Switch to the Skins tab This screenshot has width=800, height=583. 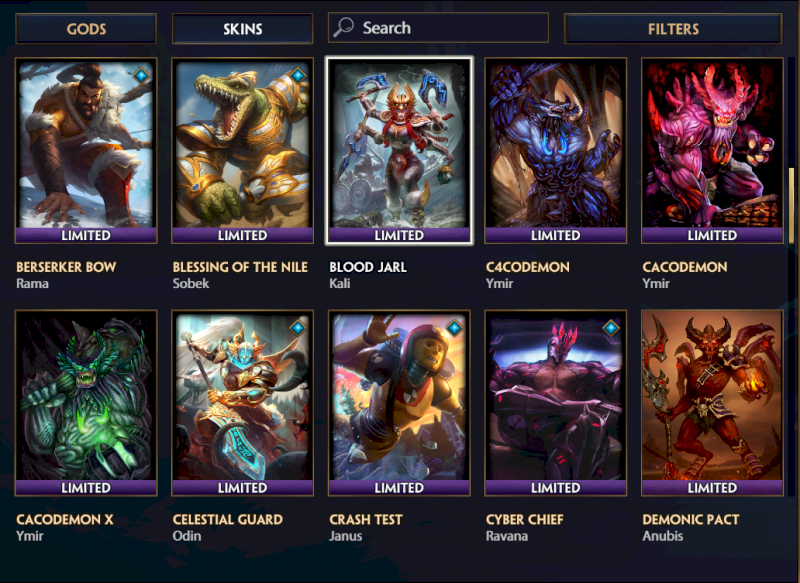click(242, 29)
